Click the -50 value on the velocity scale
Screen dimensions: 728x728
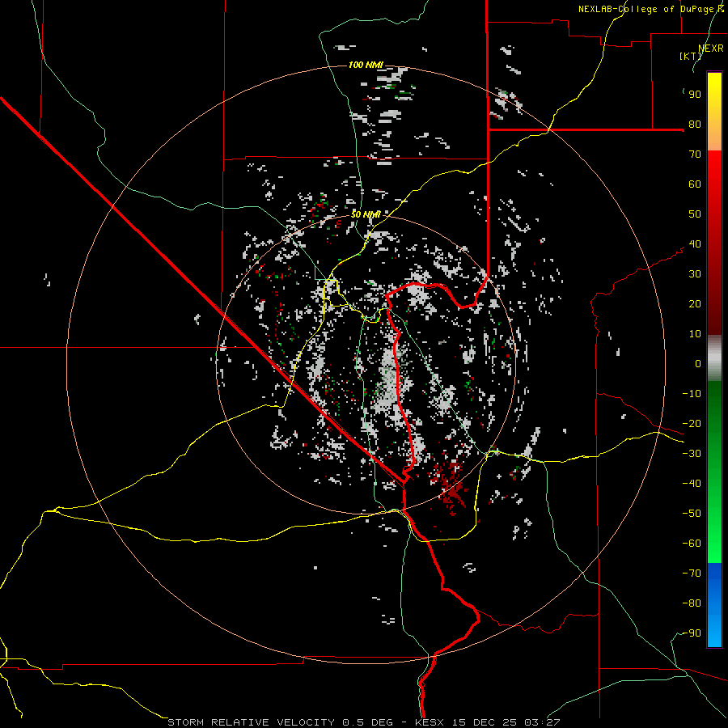(x=692, y=514)
